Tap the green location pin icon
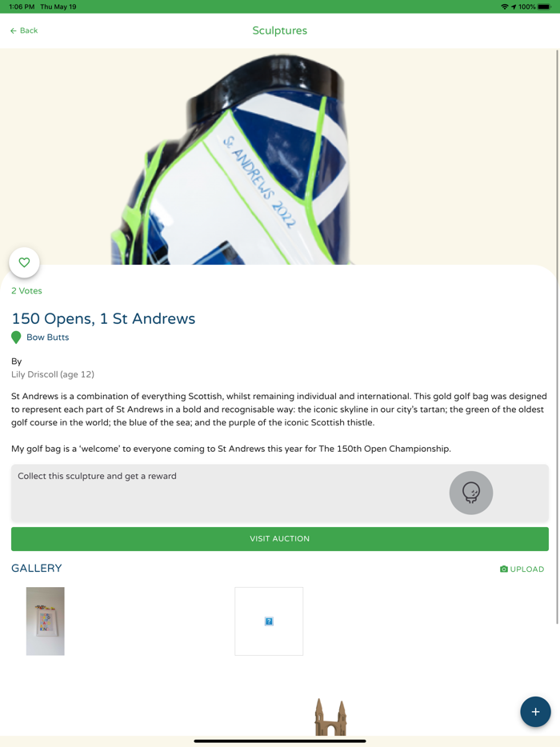The image size is (560, 747). pyautogui.click(x=16, y=338)
